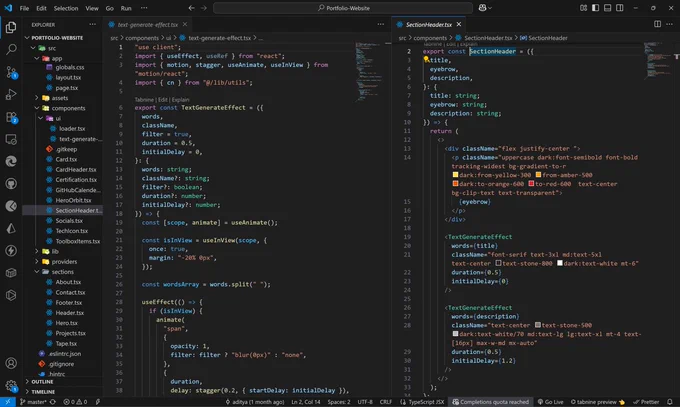Click the Ln 2, Col 14 status item
Screen dimensions: 680x407
click(306, 402)
